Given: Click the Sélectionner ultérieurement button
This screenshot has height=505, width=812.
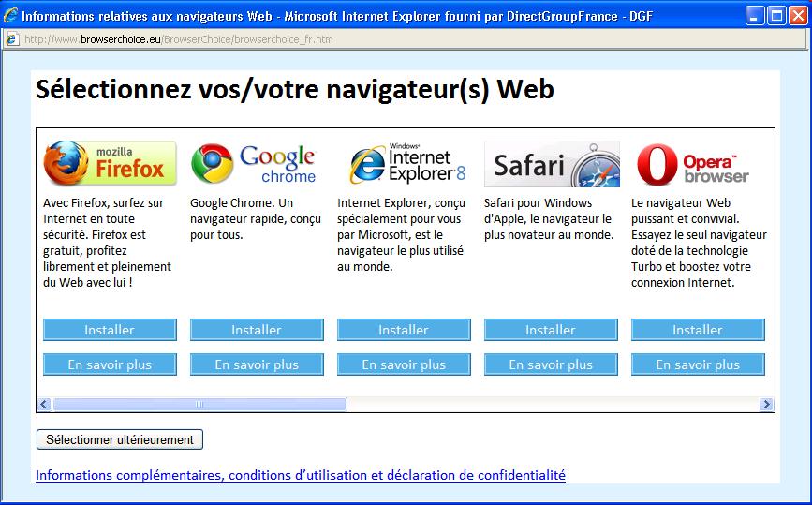Looking at the screenshot, I should [x=120, y=439].
